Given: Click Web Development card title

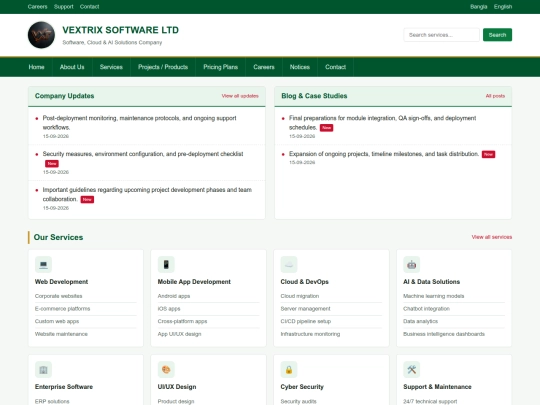Looking at the screenshot, I should [61, 282].
